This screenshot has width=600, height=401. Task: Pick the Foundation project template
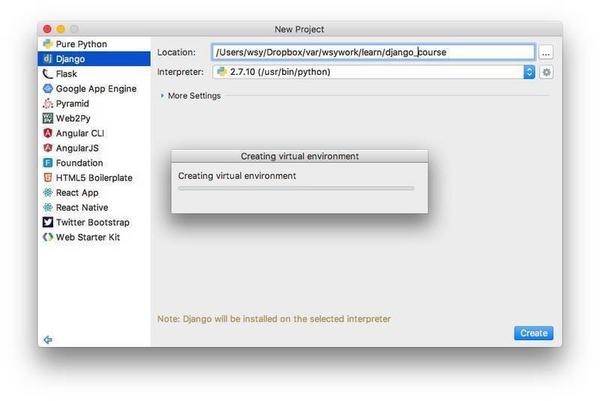pos(94,163)
